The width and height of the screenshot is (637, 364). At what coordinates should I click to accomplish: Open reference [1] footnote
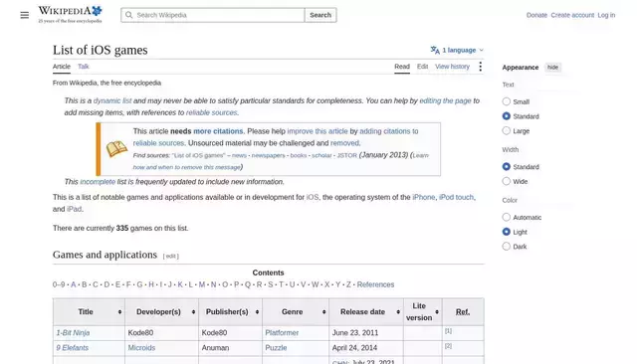pos(448,331)
